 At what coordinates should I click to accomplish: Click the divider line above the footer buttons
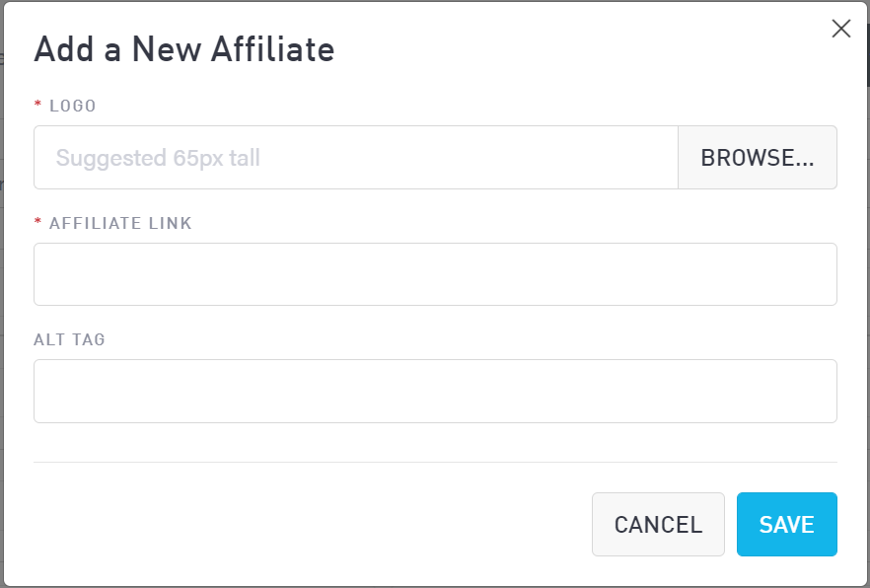tap(435, 462)
